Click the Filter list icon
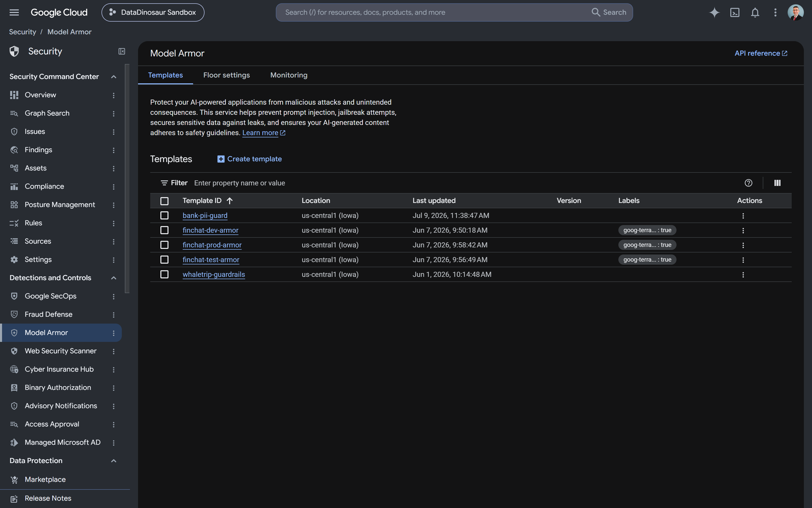 coord(164,183)
